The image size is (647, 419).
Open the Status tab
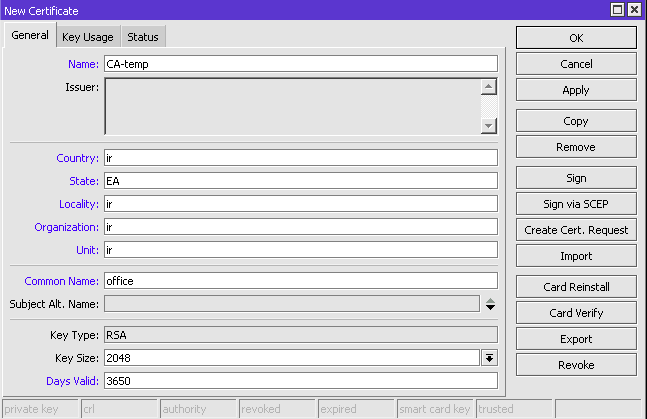[142, 37]
